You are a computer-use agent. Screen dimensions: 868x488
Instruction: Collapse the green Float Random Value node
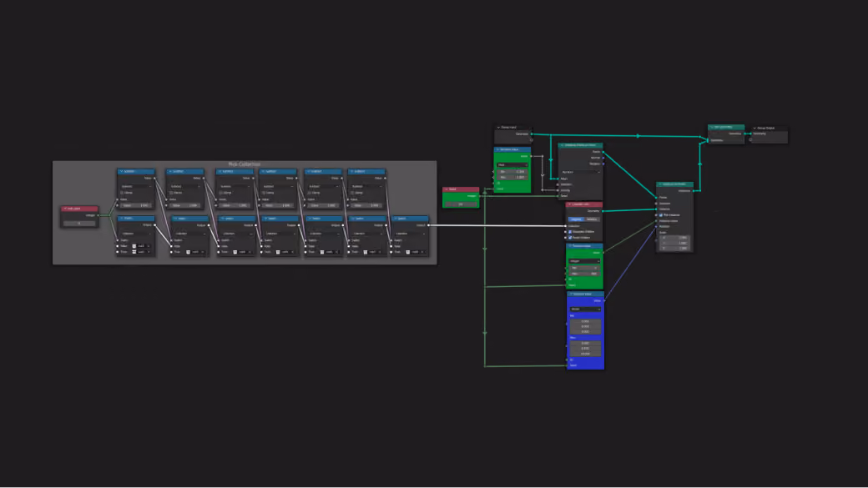tap(497, 149)
